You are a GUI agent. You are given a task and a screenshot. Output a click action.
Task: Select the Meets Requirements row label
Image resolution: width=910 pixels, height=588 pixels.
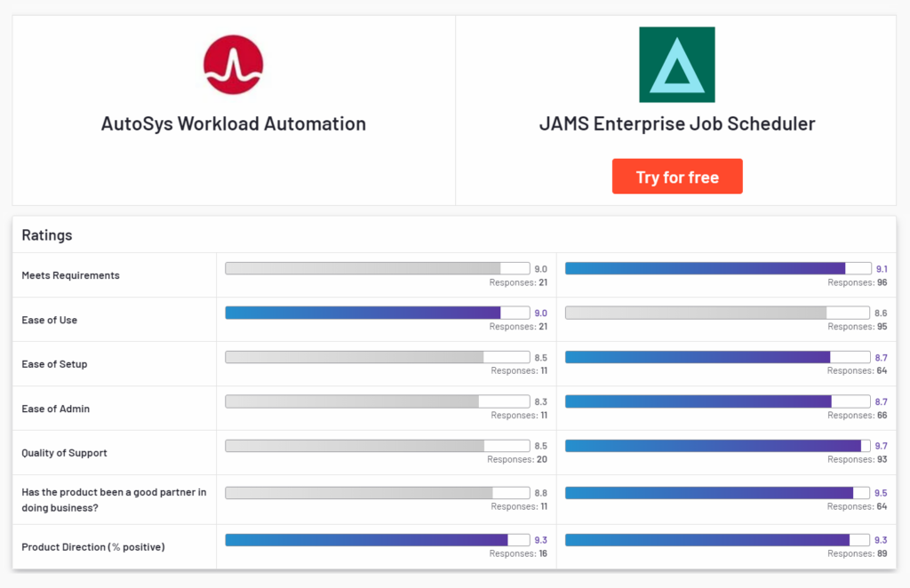(70, 274)
